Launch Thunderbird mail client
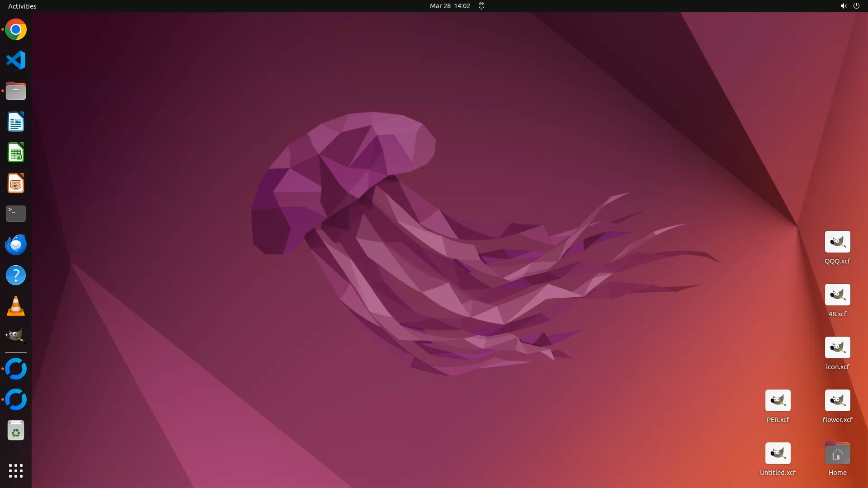Image resolution: width=868 pixels, height=488 pixels. point(16,244)
